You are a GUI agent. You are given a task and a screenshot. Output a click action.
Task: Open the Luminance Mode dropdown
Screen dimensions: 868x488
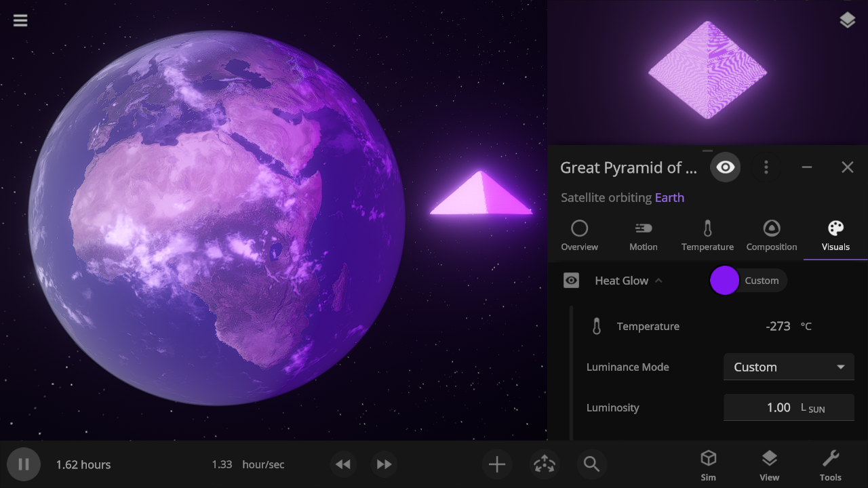pos(789,367)
